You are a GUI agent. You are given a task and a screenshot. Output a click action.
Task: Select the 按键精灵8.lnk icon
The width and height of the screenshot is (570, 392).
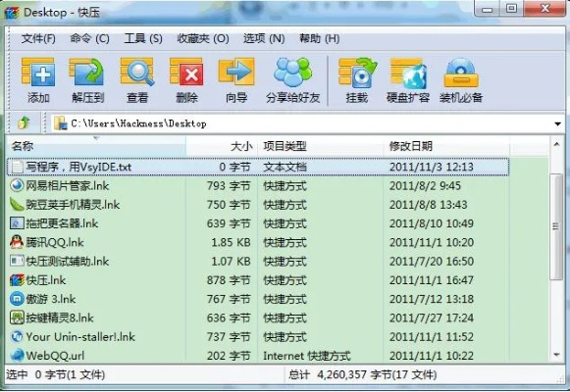click(x=17, y=318)
